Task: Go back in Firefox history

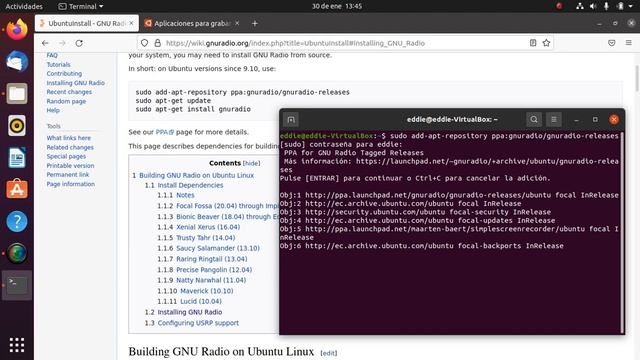Action: tap(45, 43)
